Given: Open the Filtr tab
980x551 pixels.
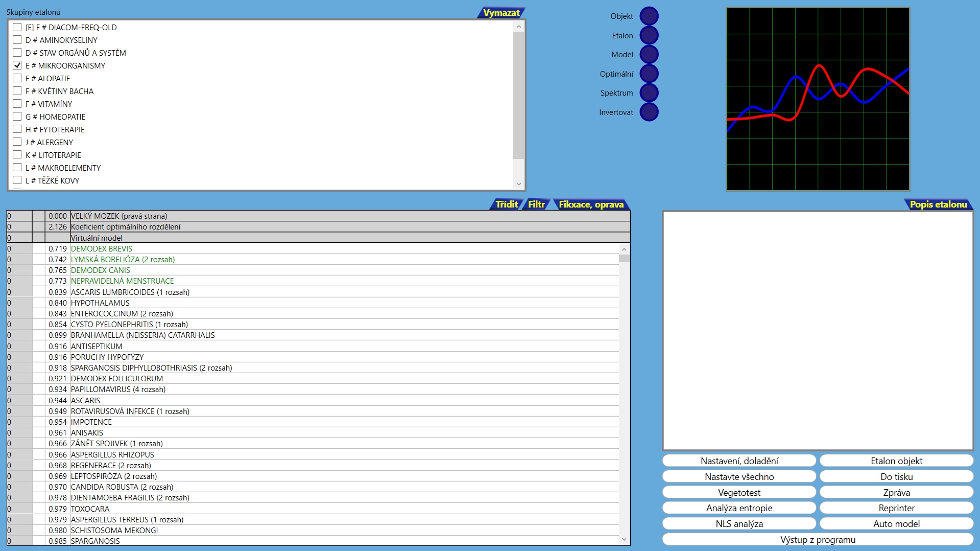Looking at the screenshot, I should tap(536, 204).
